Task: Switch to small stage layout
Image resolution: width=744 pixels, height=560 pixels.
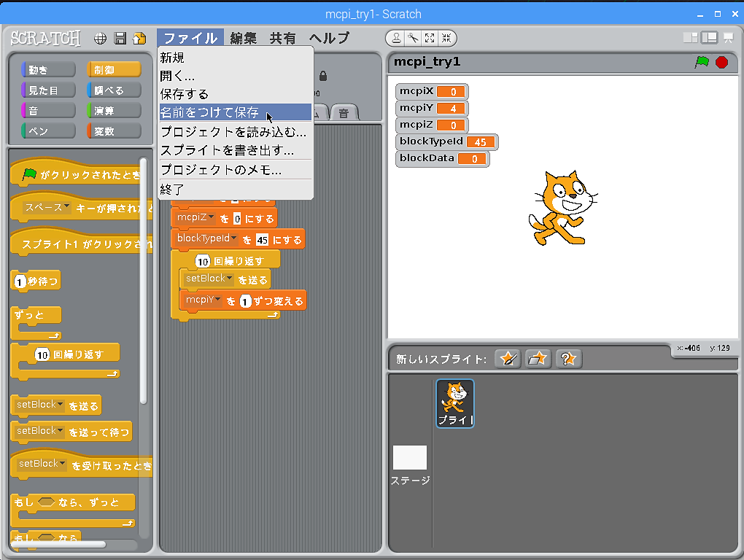Action: (690, 38)
